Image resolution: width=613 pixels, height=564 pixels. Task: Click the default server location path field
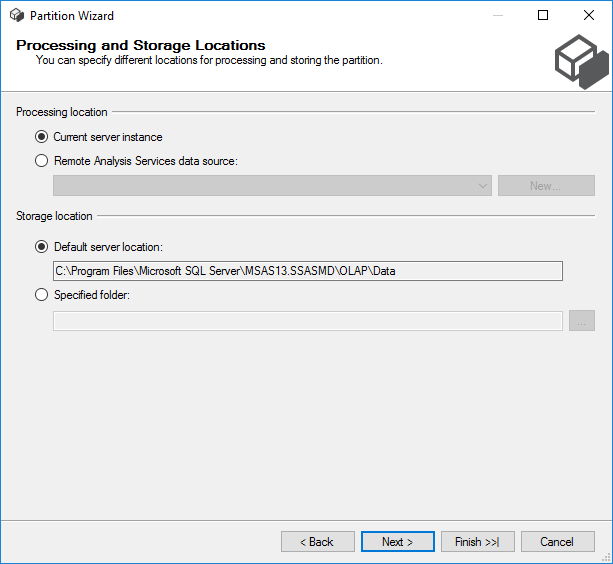pyautogui.click(x=307, y=271)
